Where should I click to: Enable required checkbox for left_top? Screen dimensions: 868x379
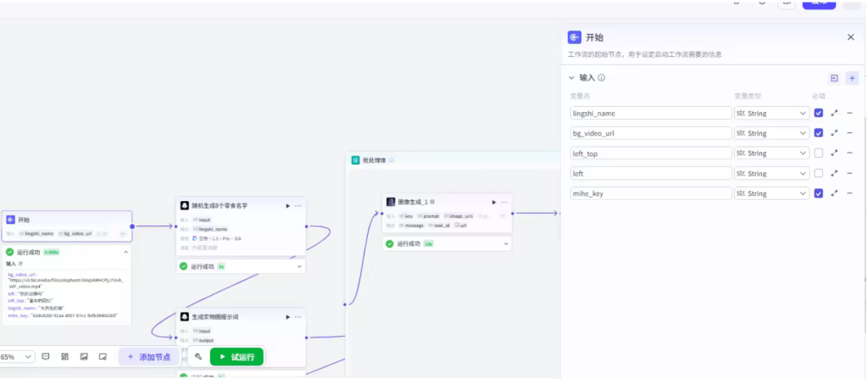click(818, 153)
